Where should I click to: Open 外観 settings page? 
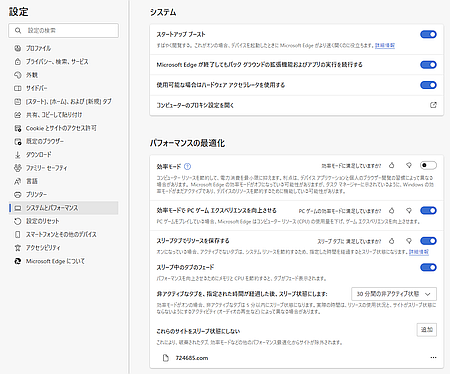[63, 75]
